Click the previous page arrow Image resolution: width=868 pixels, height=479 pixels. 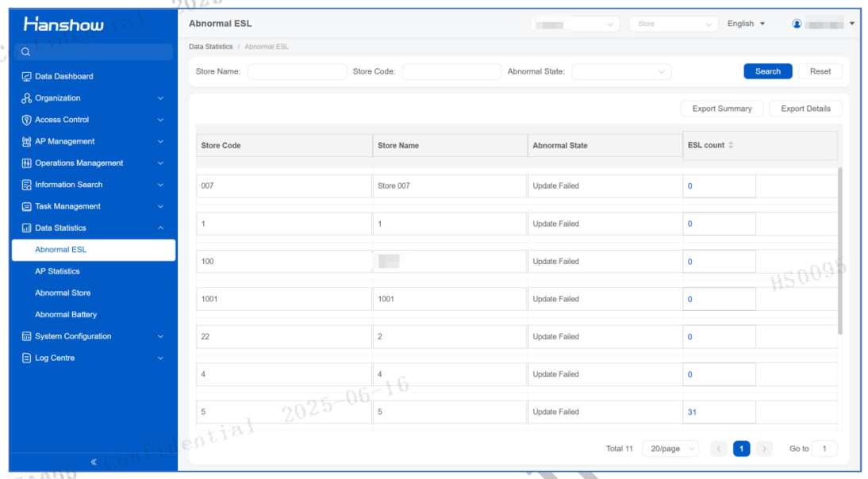[719, 449]
